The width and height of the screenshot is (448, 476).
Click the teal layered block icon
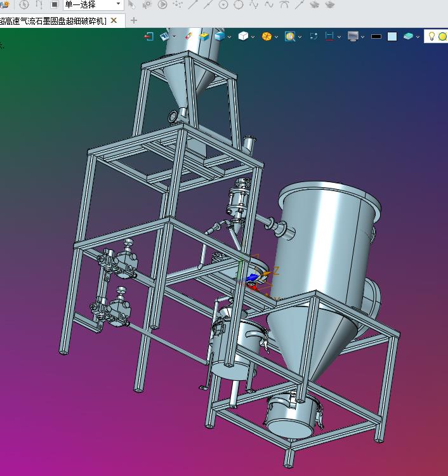[x=408, y=36]
